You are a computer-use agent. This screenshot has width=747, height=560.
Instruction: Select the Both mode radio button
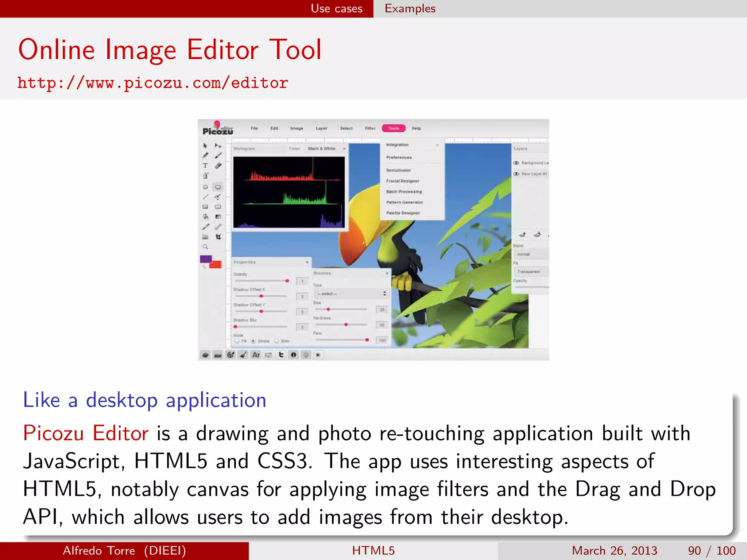(276, 341)
